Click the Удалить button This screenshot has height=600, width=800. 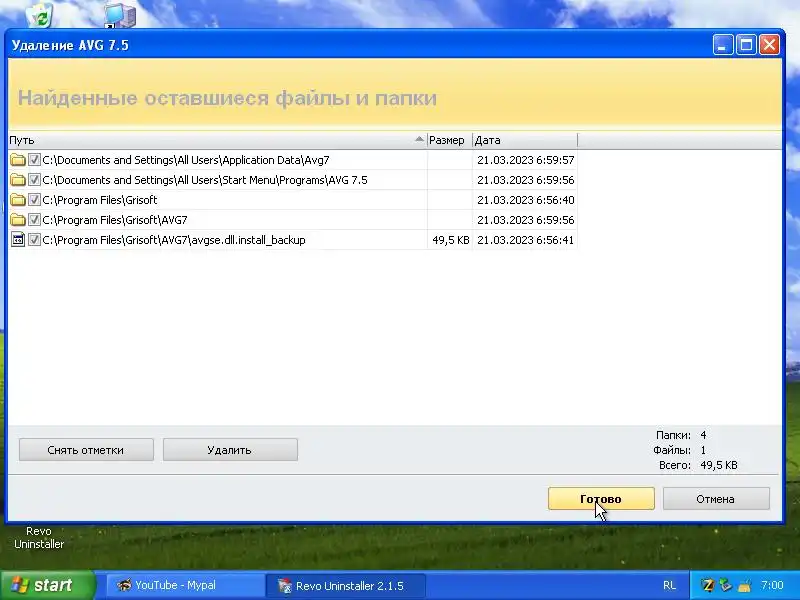click(230, 450)
